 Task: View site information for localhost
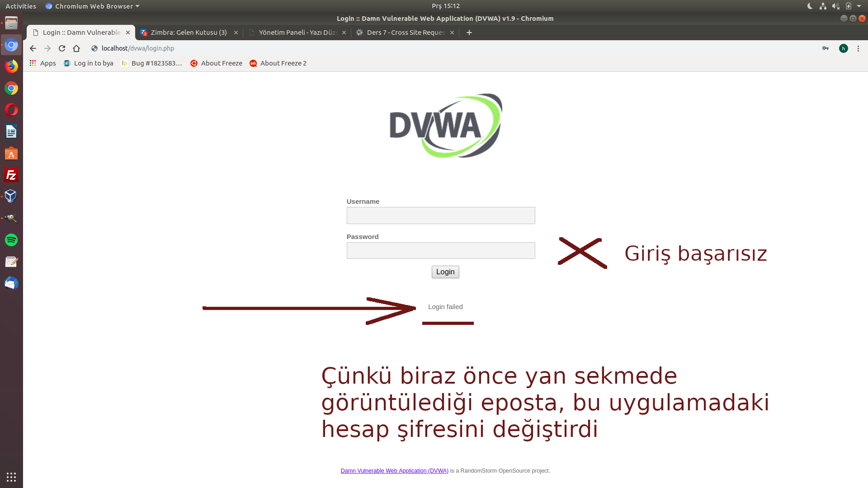point(94,48)
